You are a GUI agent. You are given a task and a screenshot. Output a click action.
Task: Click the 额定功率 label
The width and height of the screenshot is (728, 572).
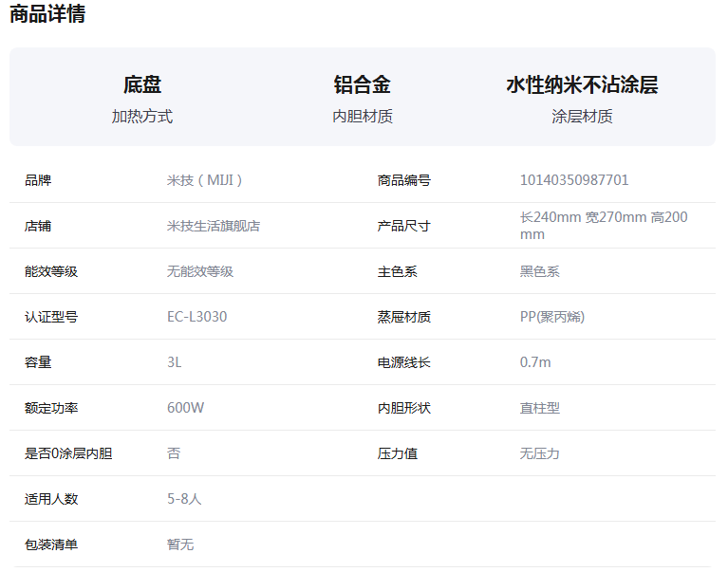click(51, 408)
